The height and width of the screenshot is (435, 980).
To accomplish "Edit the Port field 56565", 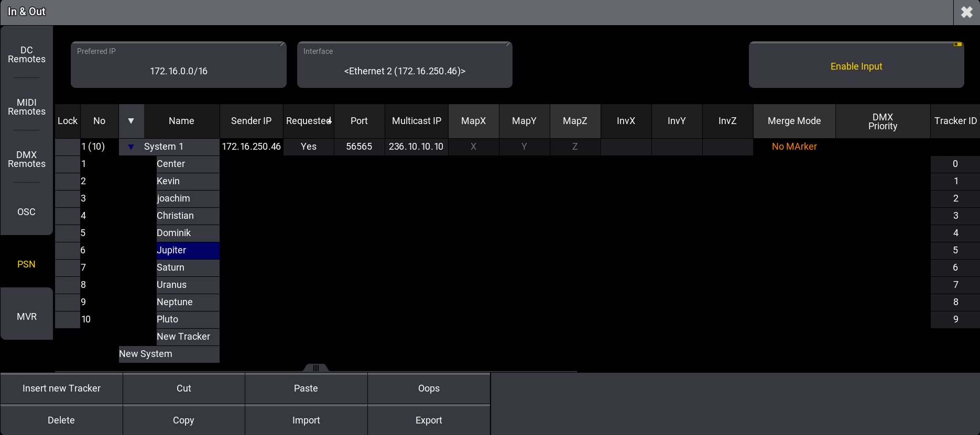I will coord(359,147).
